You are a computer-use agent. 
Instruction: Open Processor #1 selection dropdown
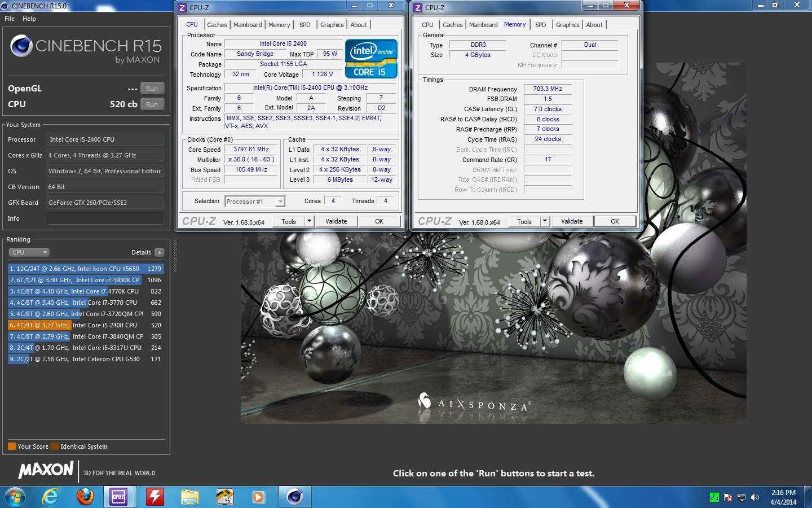(255, 202)
